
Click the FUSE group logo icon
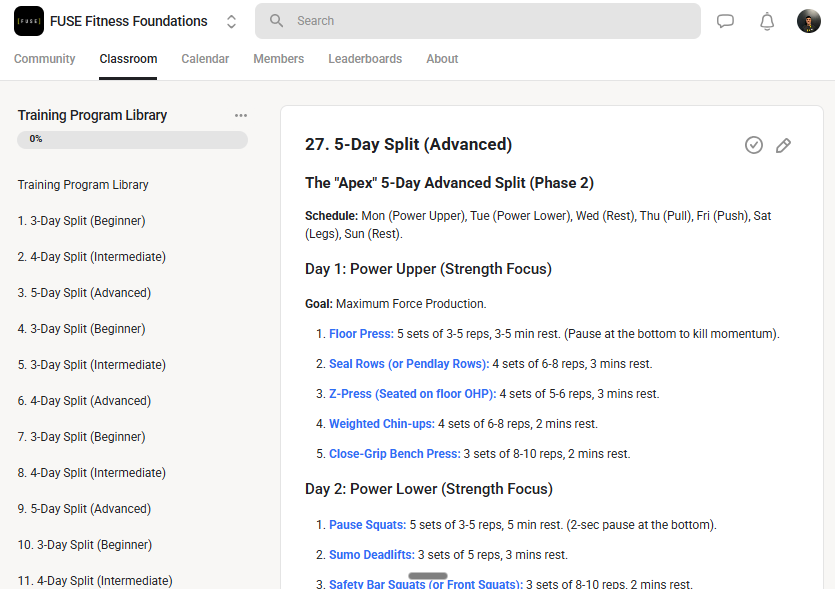(29, 21)
